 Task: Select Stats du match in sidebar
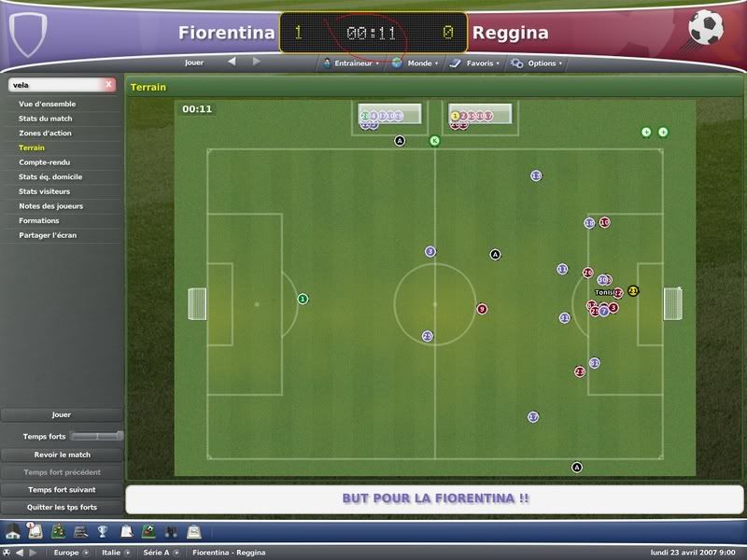coord(45,119)
